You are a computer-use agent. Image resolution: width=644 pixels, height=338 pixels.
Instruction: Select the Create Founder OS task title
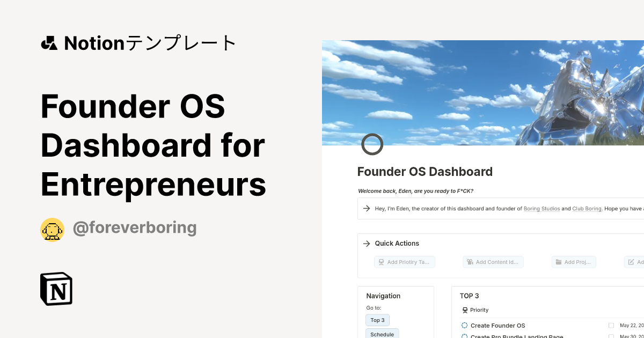(x=498, y=325)
